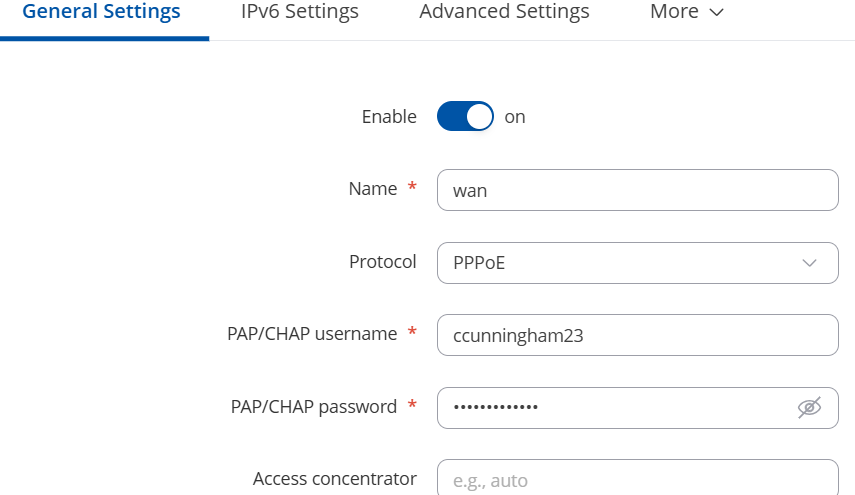Click the username field with ccunningham23
855x495 pixels.
(x=637, y=335)
